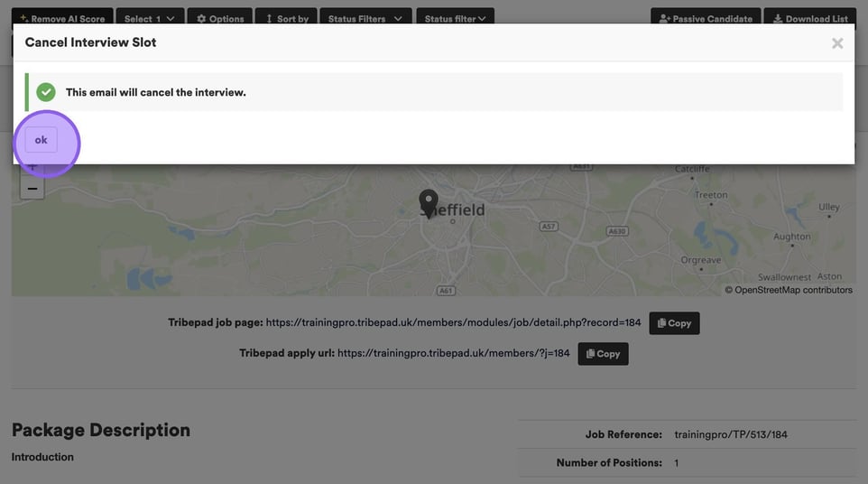Close the Cancel Interview Slot dialog
868x484 pixels.
(x=837, y=43)
